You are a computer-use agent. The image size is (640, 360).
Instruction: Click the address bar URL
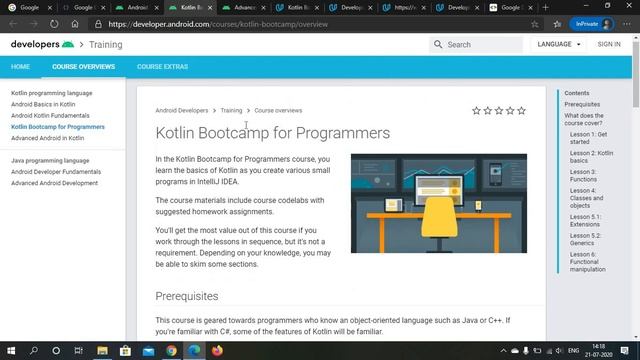coord(218,24)
